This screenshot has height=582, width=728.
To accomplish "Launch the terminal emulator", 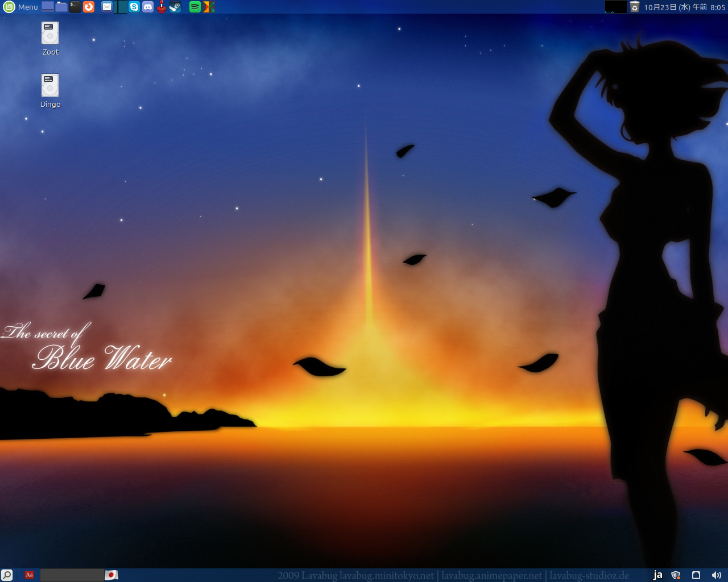I will click(74, 7).
